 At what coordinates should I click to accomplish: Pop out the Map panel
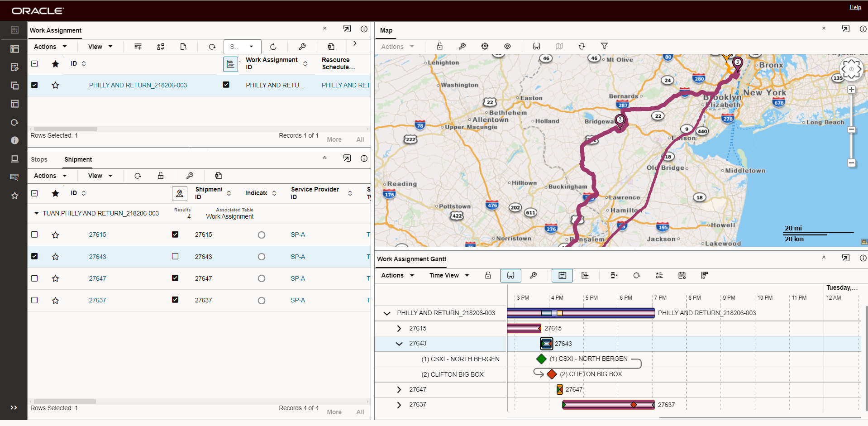click(845, 29)
